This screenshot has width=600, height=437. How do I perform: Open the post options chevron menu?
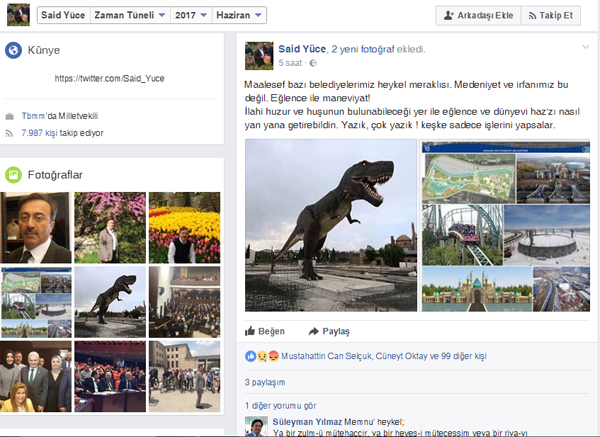(x=585, y=47)
